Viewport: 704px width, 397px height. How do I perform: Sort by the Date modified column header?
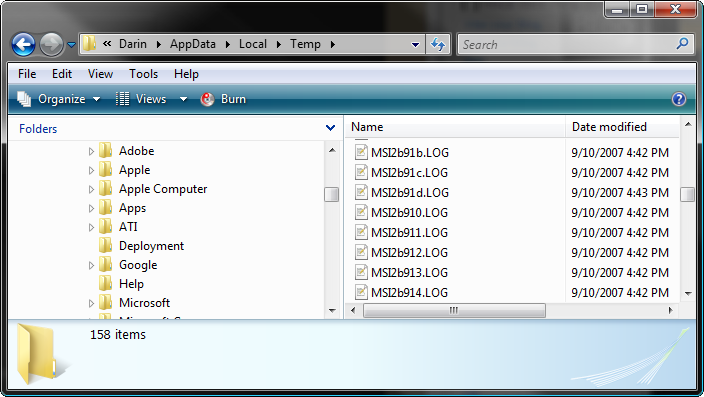click(622, 127)
